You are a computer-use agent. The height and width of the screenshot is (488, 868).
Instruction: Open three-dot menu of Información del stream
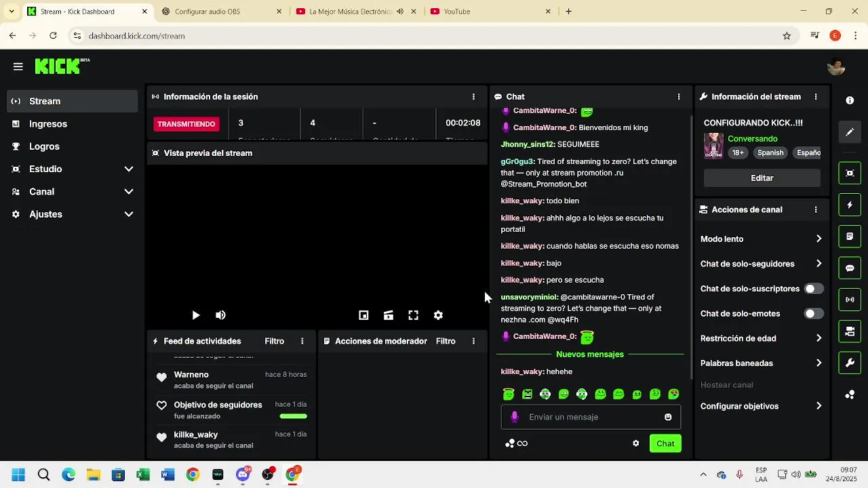816,97
